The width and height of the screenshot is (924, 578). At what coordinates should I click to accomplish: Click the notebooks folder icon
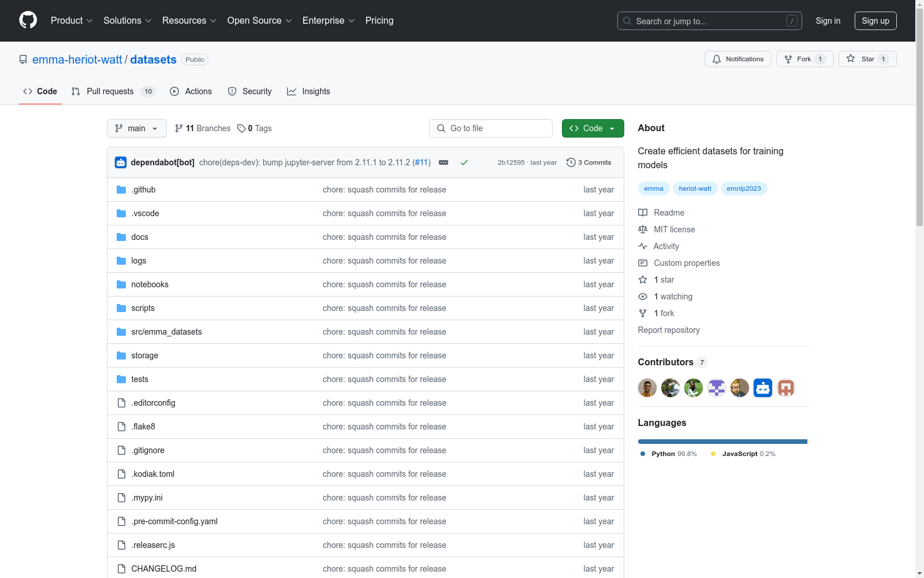coord(121,284)
